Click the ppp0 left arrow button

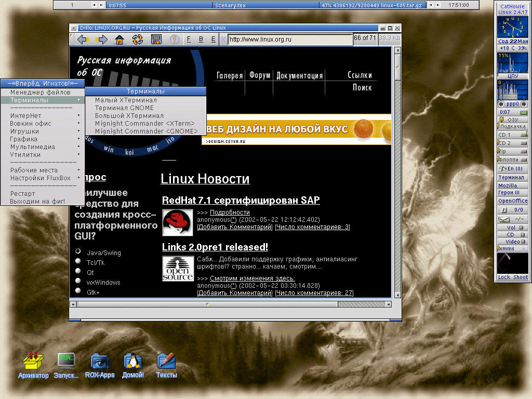point(501,104)
